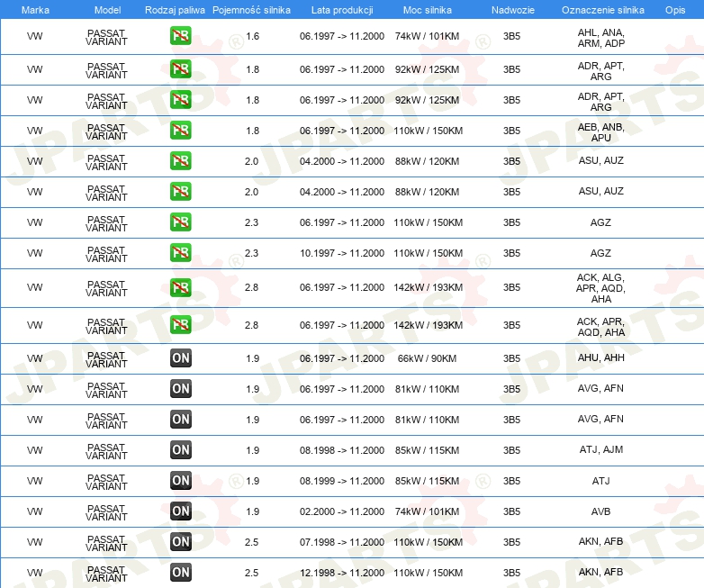Click the engine capacity "1.6" cell
Viewport: 704px width, 588px height.
[x=252, y=36]
